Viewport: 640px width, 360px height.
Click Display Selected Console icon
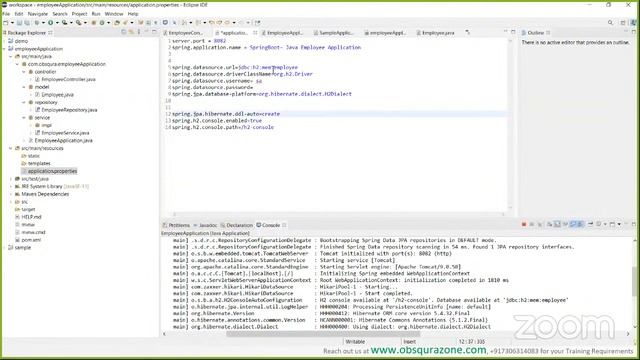coord(598,224)
